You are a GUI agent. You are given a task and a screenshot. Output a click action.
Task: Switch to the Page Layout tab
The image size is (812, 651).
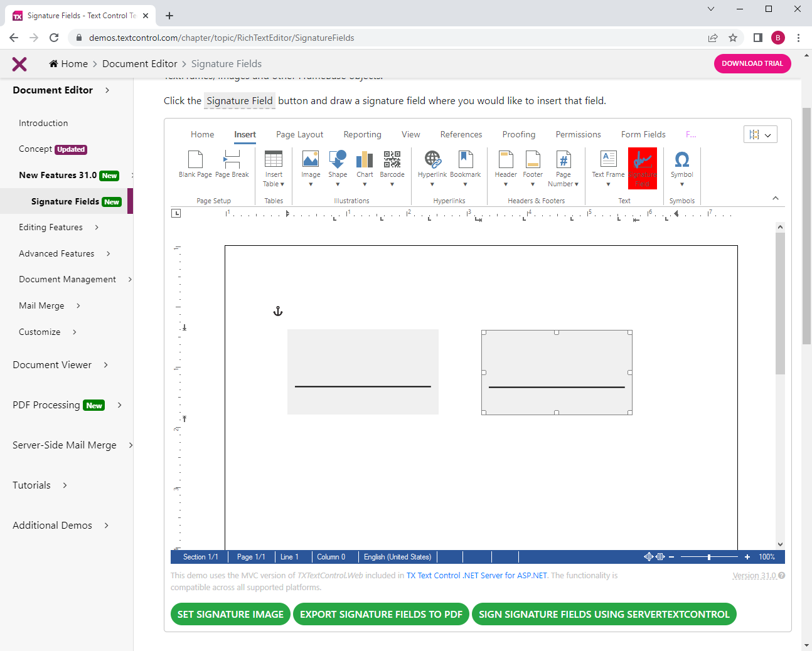click(x=300, y=134)
